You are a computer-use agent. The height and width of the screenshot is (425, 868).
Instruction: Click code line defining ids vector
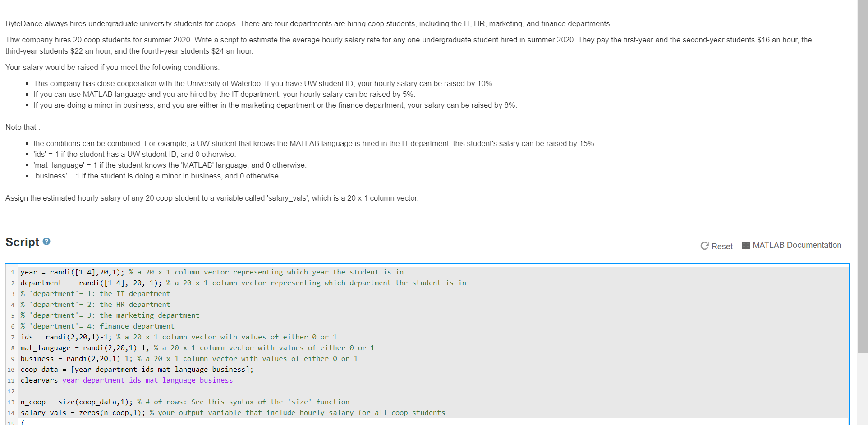point(179,337)
